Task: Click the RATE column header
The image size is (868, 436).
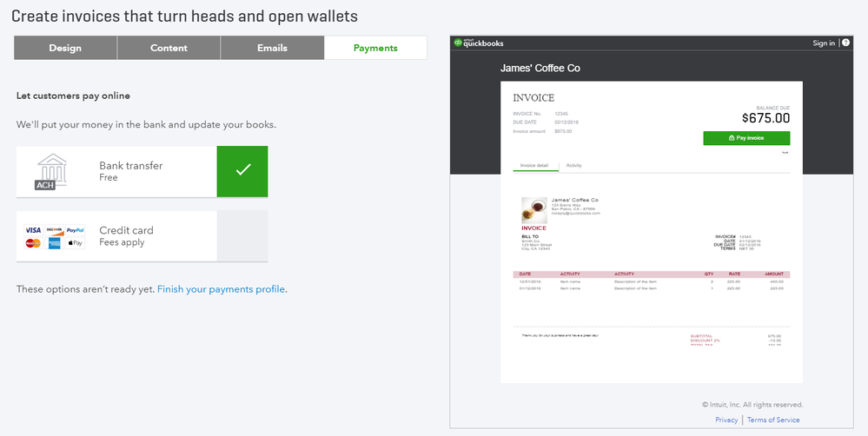Action: [734, 274]
